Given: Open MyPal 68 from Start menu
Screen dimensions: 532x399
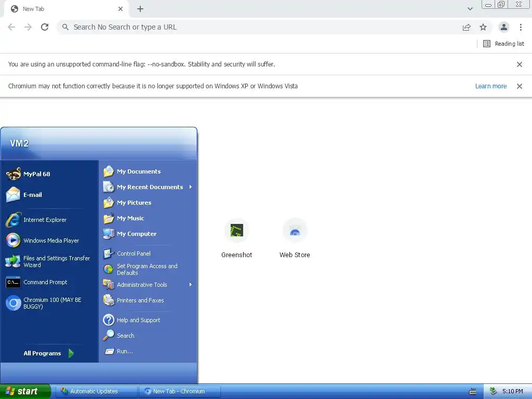Looking at the screenshot, I should coord(49,174).
